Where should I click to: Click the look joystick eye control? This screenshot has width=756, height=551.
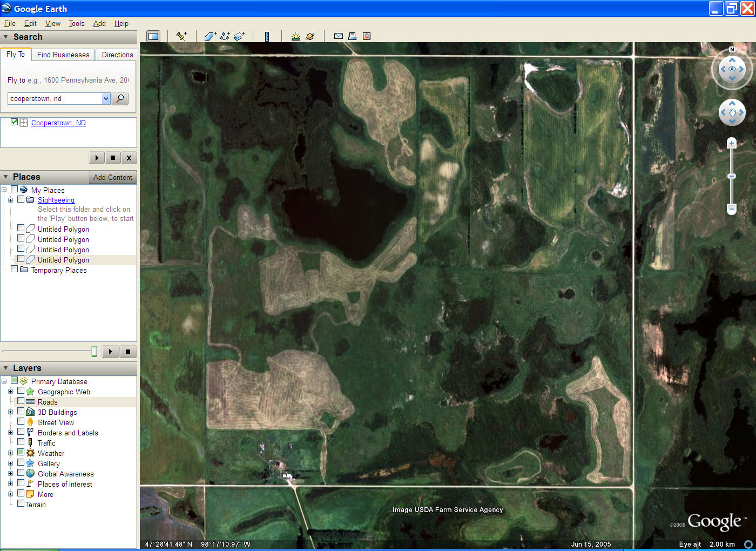click(732, 69)
